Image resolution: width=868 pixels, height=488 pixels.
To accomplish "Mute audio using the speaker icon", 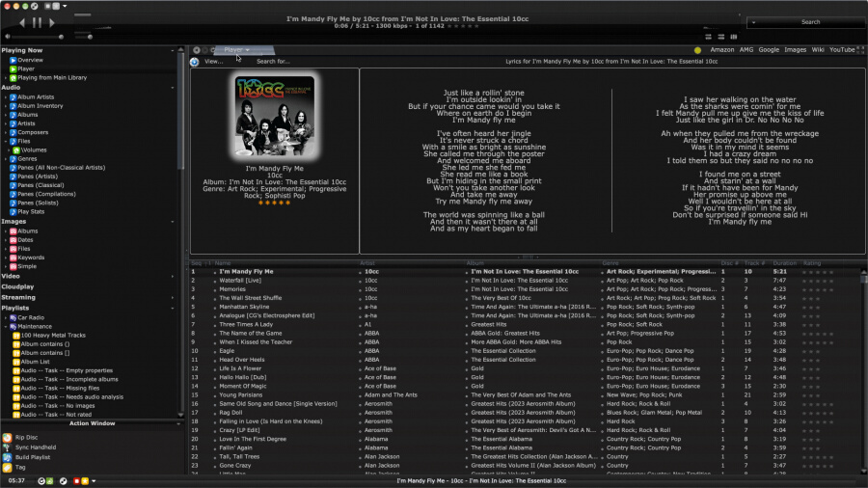I will pos(7,37).
